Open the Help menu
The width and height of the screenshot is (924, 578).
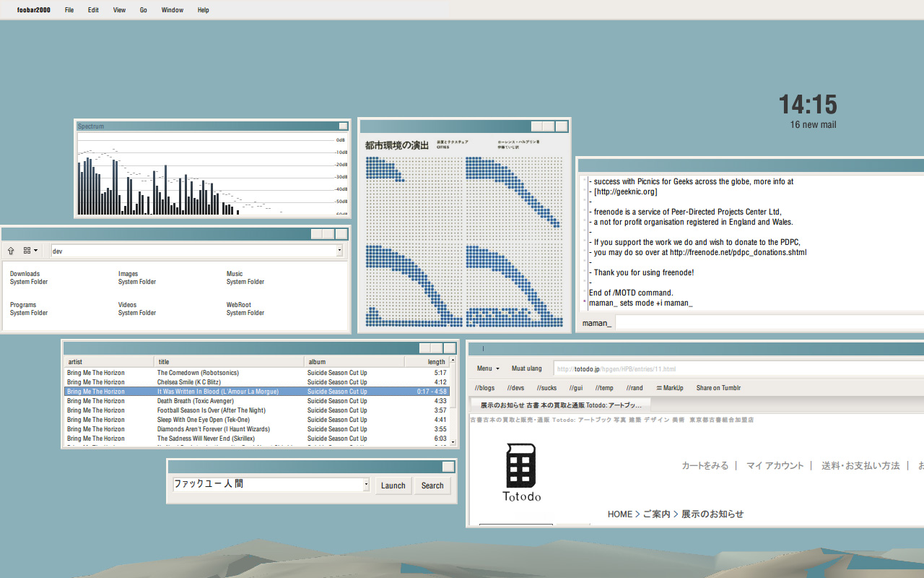[204, 10]
